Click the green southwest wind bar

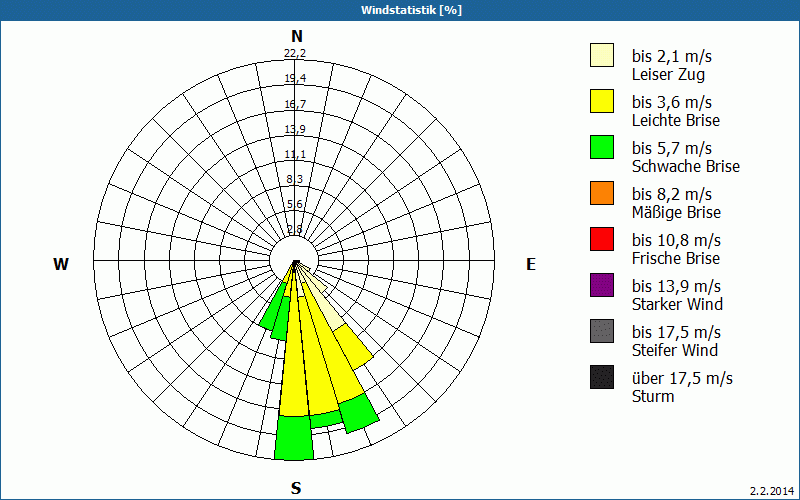274,306
